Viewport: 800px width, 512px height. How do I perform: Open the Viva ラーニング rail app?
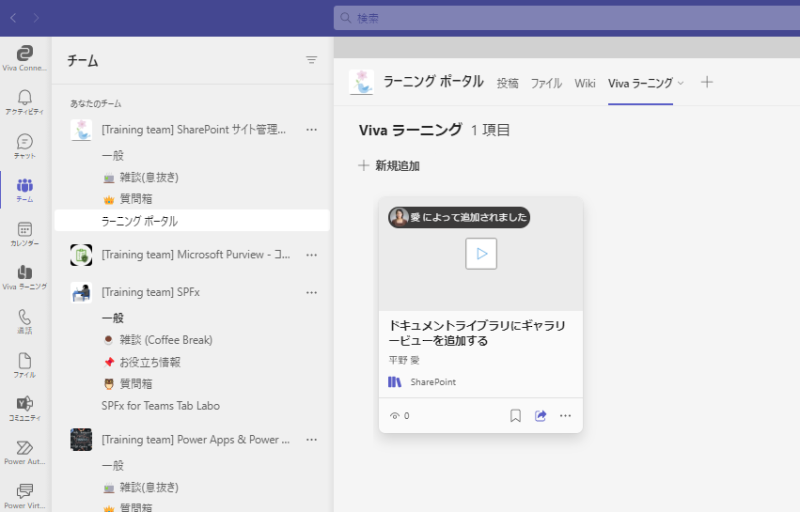[x=24, y=277]
